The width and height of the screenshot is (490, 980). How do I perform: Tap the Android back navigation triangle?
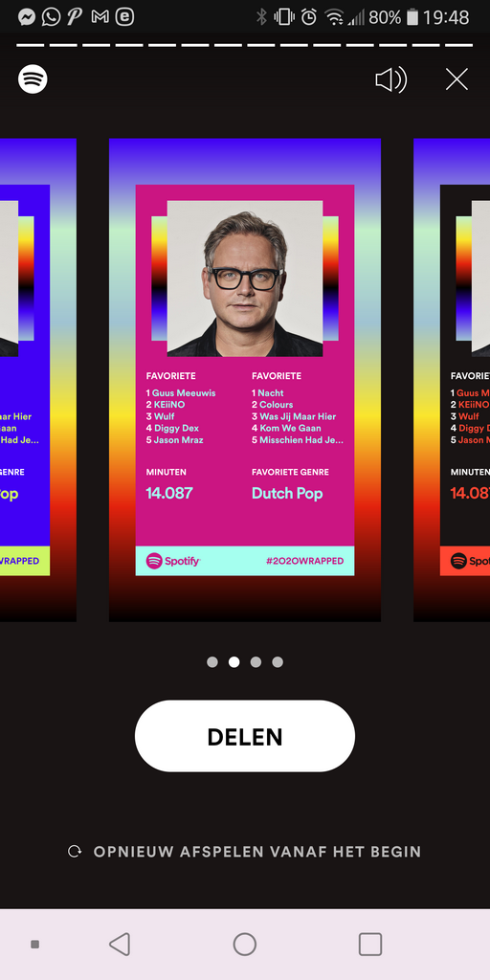[x=120, y=945]
